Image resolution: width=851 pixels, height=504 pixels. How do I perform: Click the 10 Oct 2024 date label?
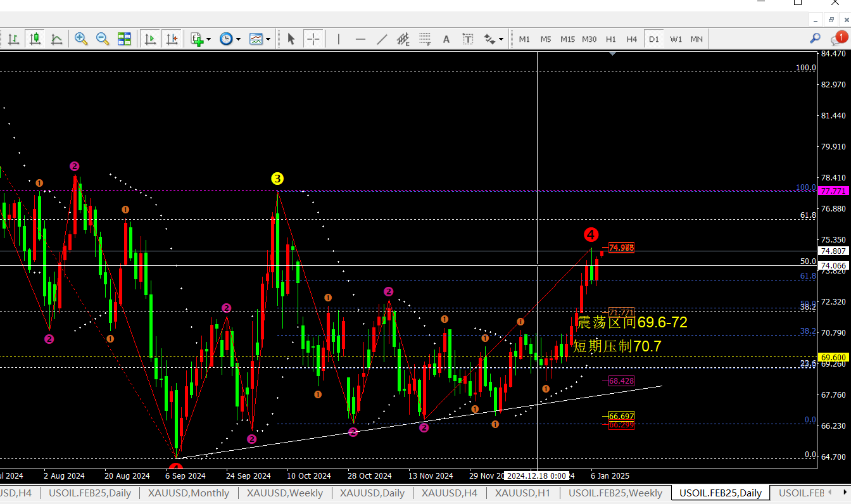coord(308,476)
